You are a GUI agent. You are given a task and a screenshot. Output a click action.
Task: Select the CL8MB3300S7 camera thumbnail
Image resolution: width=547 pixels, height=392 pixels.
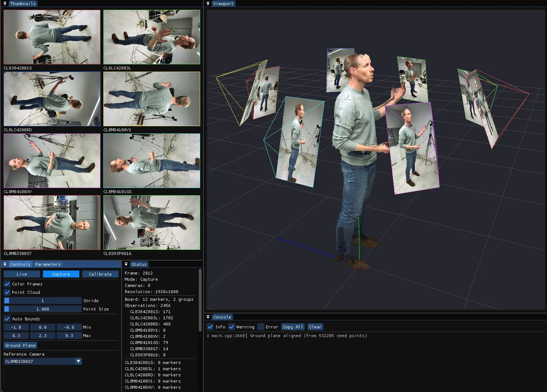click(52, 223)
